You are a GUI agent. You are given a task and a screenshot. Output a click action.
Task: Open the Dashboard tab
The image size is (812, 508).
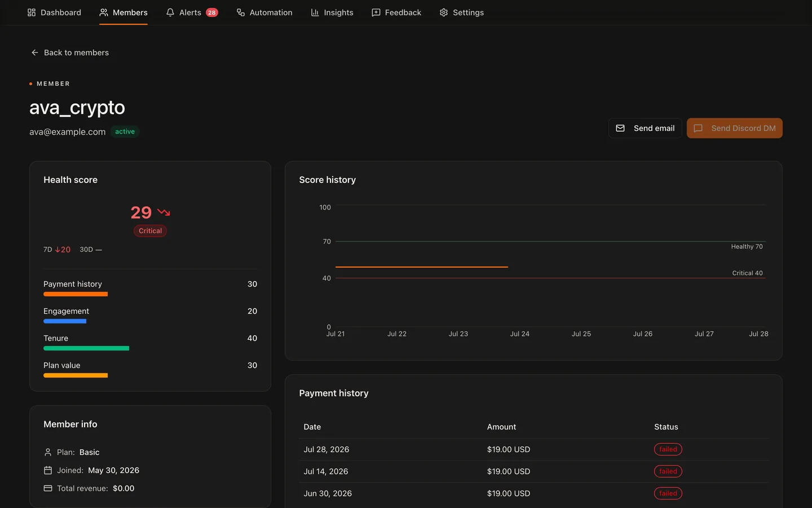(x=54, y=12)
